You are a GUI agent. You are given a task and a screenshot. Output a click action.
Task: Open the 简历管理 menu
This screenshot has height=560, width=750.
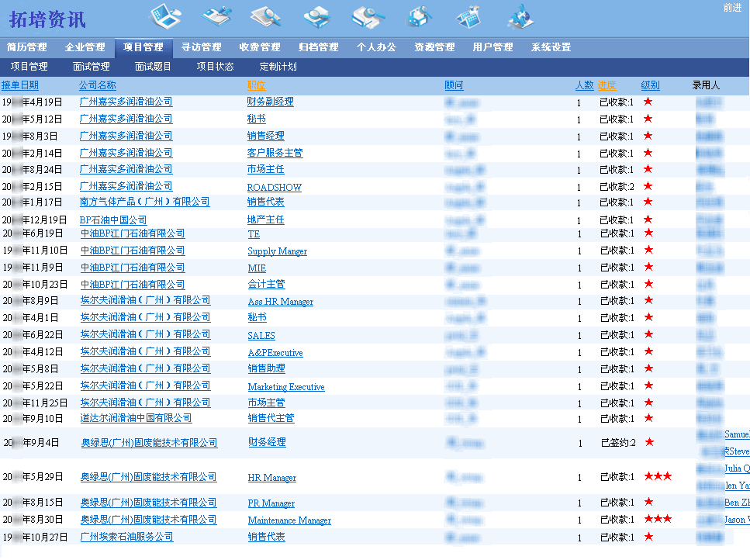27,47
